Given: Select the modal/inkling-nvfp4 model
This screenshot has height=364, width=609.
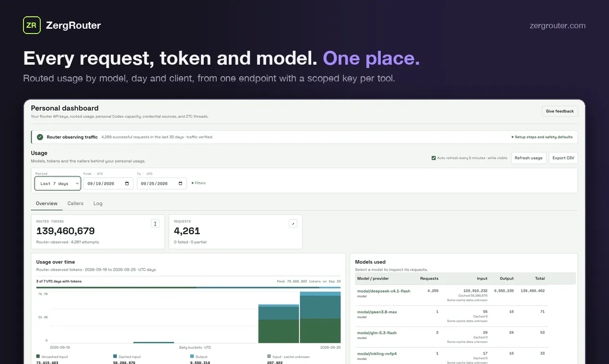Looking at the screenshot, I should (377, 353).
